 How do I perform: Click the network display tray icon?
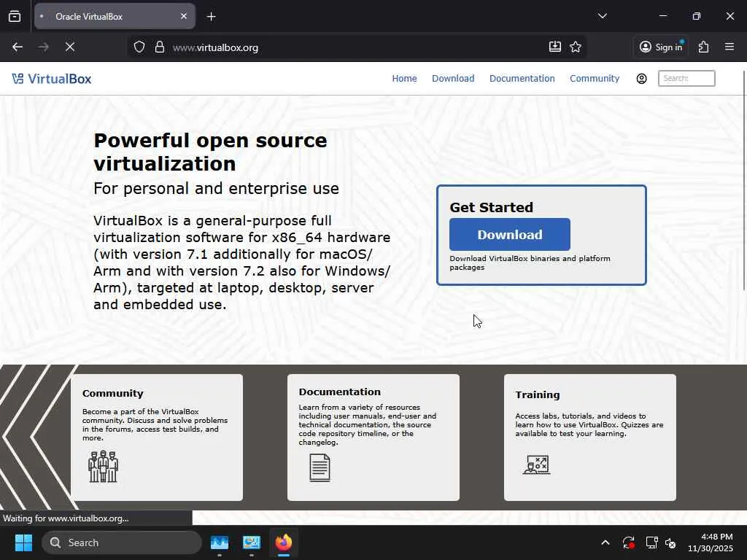651,542
